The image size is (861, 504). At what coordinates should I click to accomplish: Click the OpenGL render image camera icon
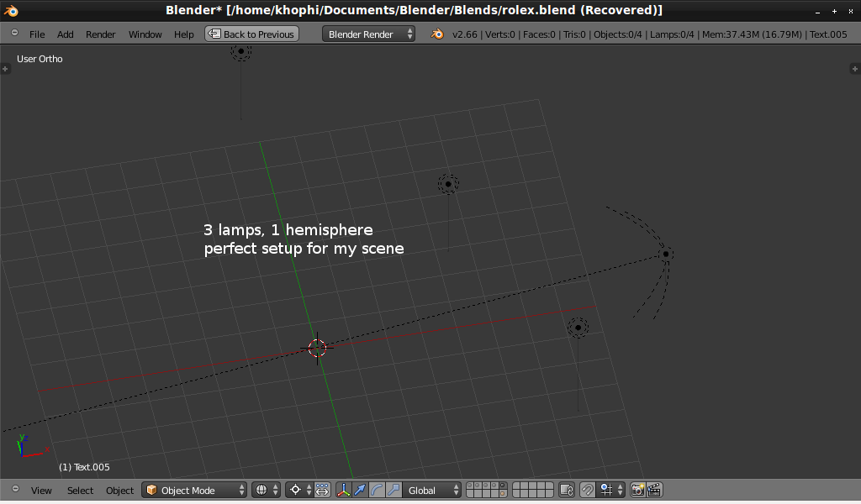tap(637, 490)
